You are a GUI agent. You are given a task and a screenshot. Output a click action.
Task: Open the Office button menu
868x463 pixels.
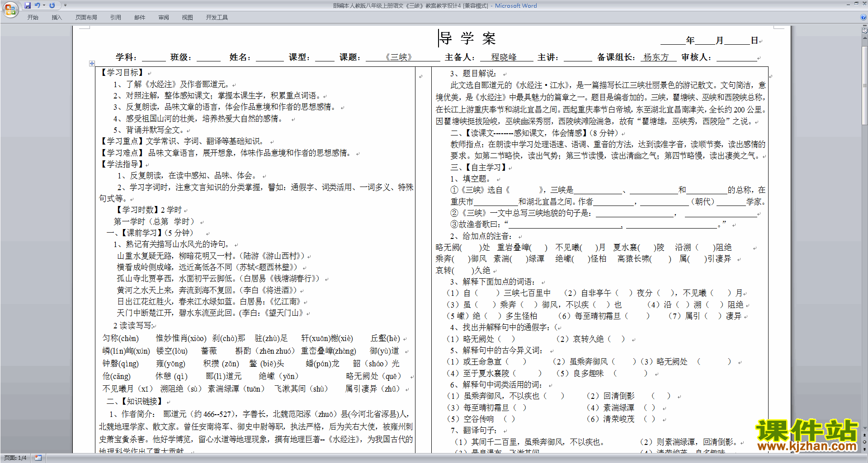10,9
